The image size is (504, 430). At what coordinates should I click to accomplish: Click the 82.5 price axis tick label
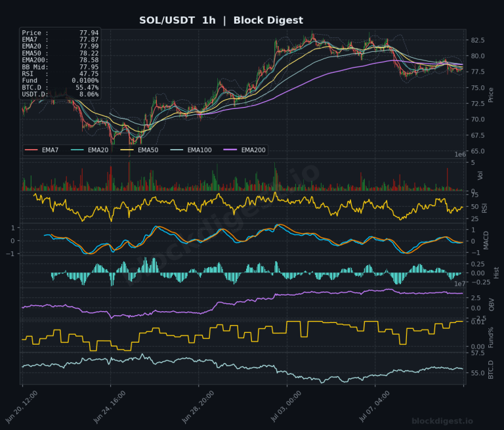478,40
